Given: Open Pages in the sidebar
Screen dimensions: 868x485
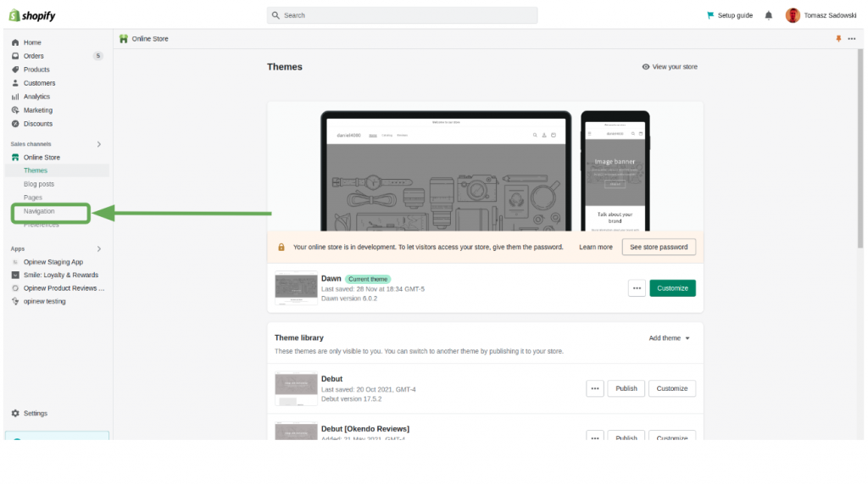Looking at the screenshot, I should (33, 198).
